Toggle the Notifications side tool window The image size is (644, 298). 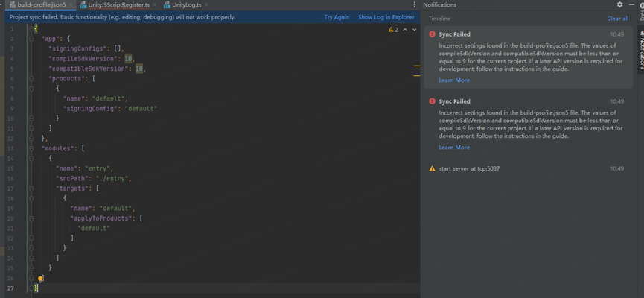pos(640,52)
